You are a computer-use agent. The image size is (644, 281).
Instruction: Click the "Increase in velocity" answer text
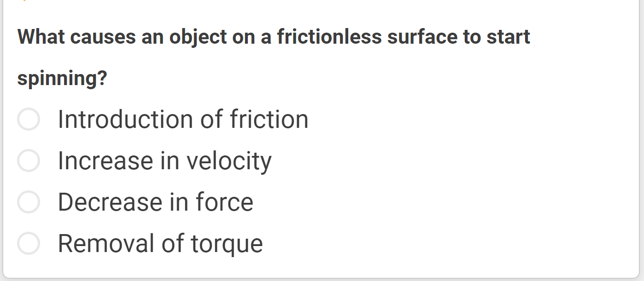point(164,161)
